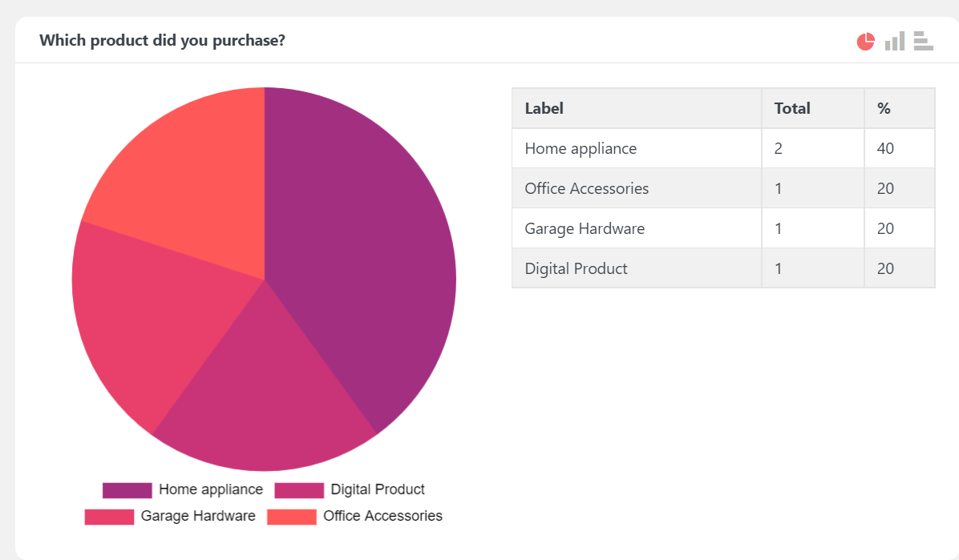Switch to pie chart view

(865, 42)
